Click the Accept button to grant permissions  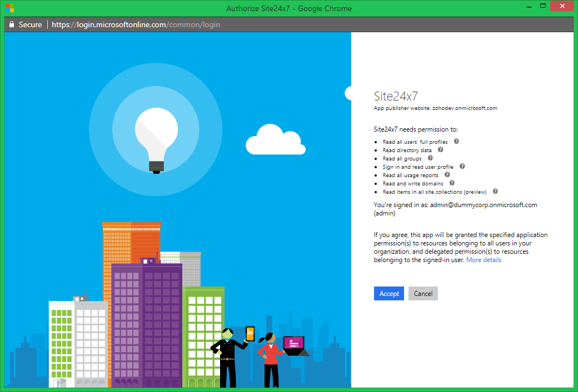(x=388, y=293)
